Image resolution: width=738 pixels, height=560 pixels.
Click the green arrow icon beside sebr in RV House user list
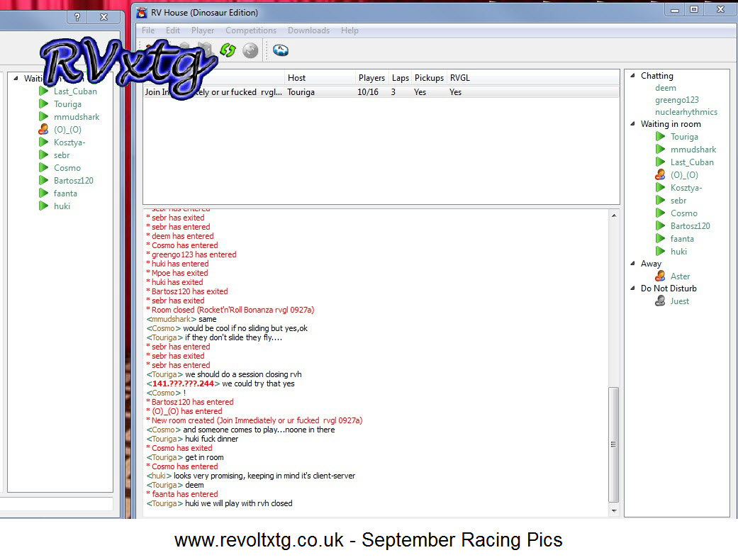661,200
